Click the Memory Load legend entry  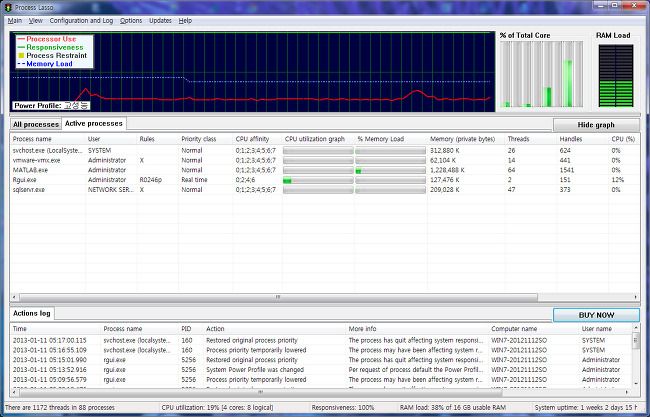click(45, 64)
